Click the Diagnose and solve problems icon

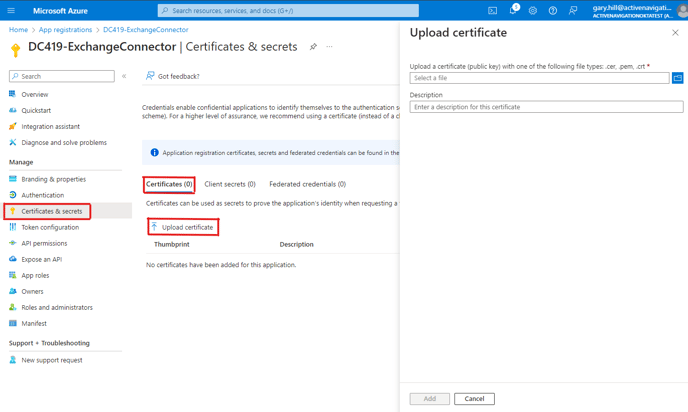(13, 142)
